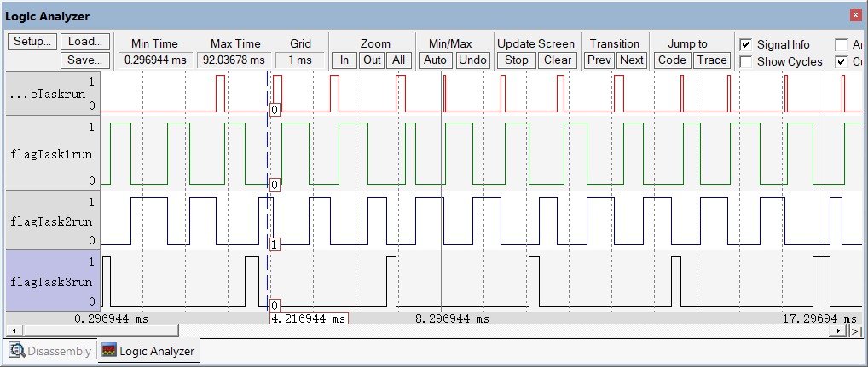Click the 0.296944 ms time axis label

(112, 319)
